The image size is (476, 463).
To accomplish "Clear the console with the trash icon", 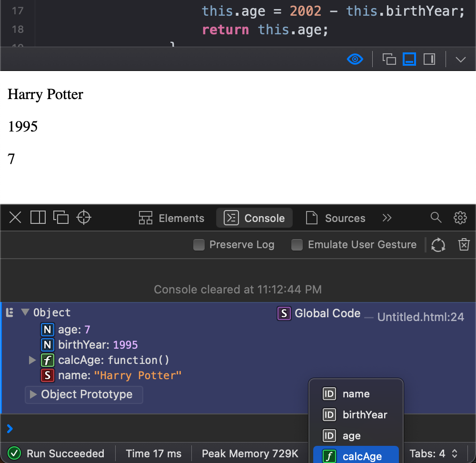I will click(x=464, y=244).
